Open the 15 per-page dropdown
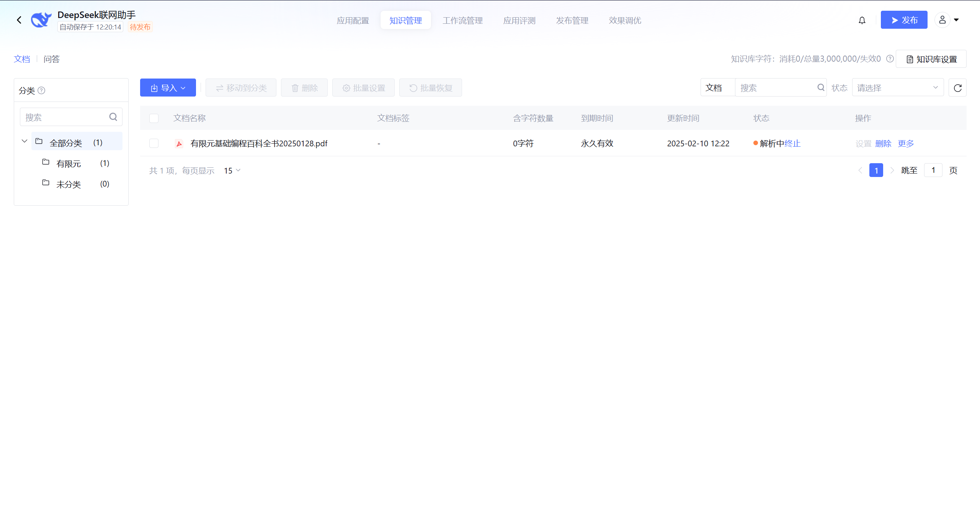 232,170
